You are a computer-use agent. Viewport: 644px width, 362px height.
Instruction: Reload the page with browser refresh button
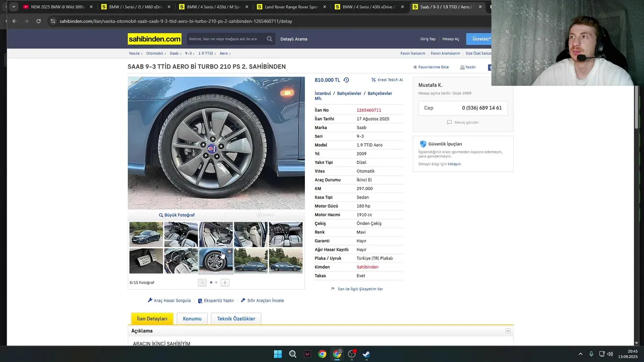pos(38,21)
